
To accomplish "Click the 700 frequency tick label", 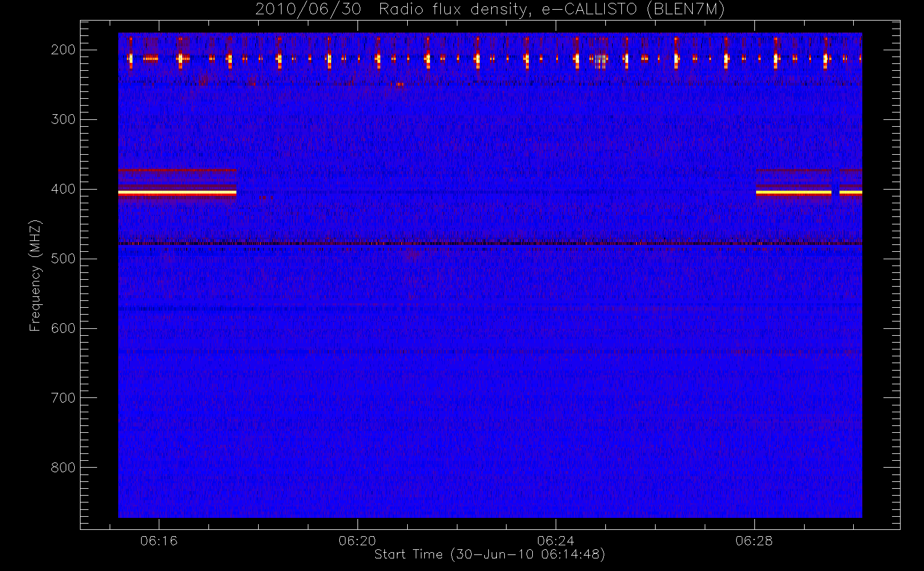I will pyautogui.click(x=63, y=398).
